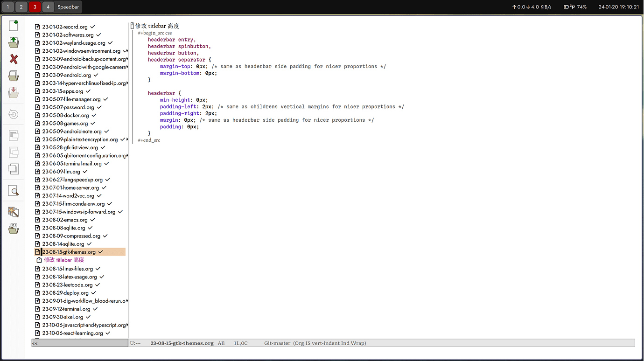Collapse the 23-08-15-gtk-themes.org entry

pyautogui.click(x=37, y=252)
